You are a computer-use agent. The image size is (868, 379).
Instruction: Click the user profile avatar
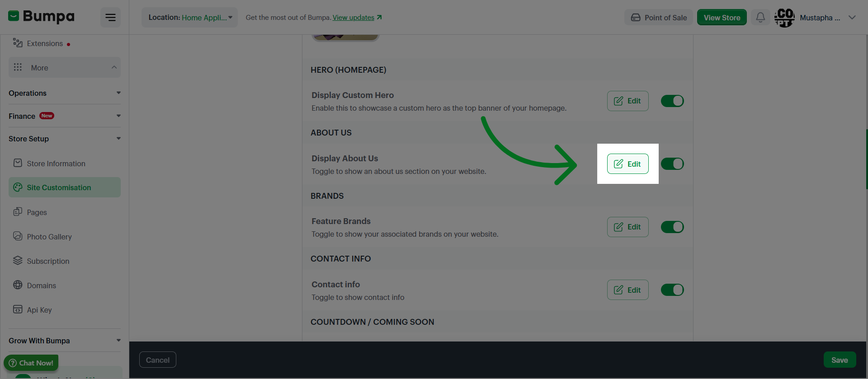coord(784,18)
